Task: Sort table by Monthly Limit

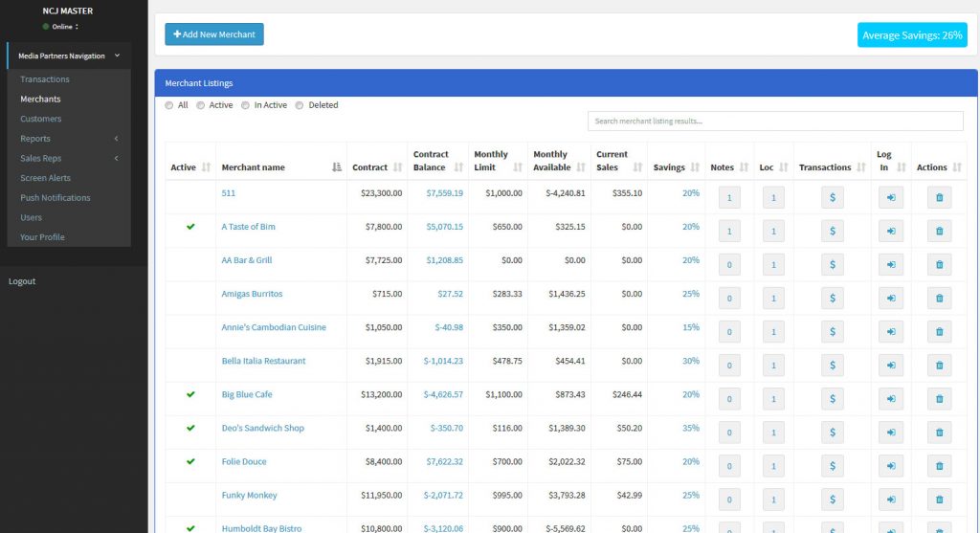Action: [498, 161]
